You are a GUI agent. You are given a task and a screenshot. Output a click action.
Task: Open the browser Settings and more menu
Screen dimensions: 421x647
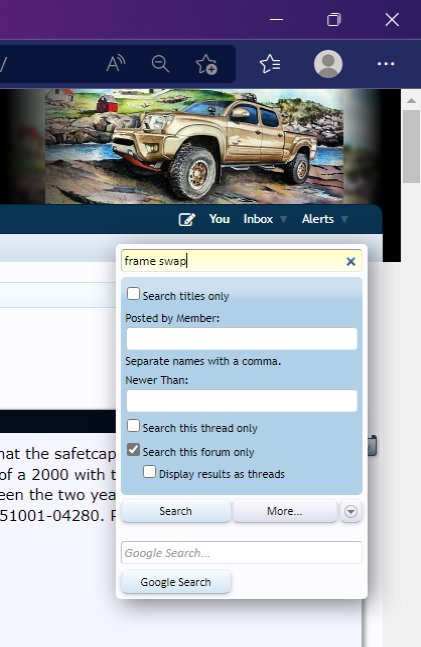coord(386,64)
